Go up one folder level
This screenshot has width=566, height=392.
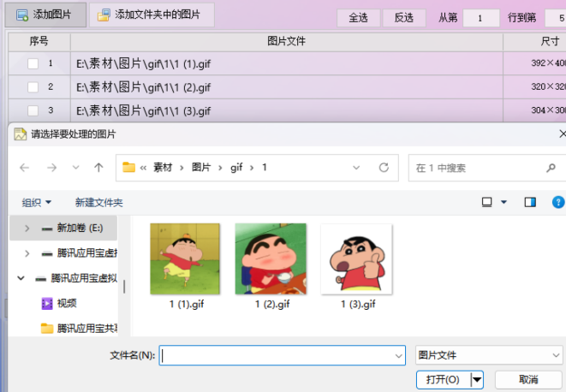click(x=98, y=168)
